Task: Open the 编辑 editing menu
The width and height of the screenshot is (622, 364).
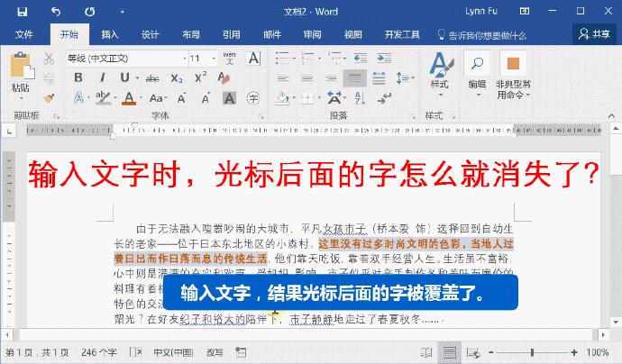Action: click(477, 75)
